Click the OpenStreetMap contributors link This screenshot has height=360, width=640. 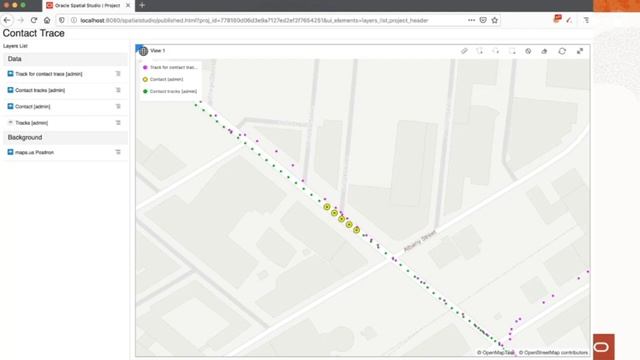pos(553,353)
